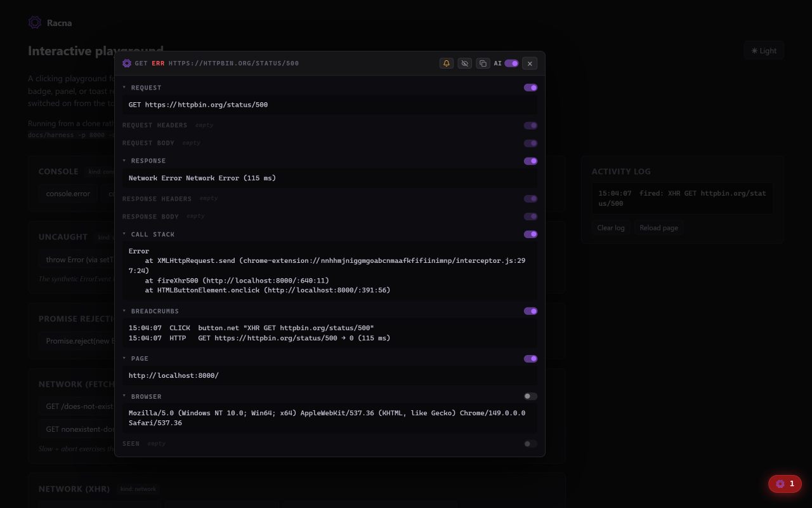Image resolution: width=812 pixels, height=508 pixels.
Task: Toggle the REQUEST section switch
Action: tap(530, 88)
